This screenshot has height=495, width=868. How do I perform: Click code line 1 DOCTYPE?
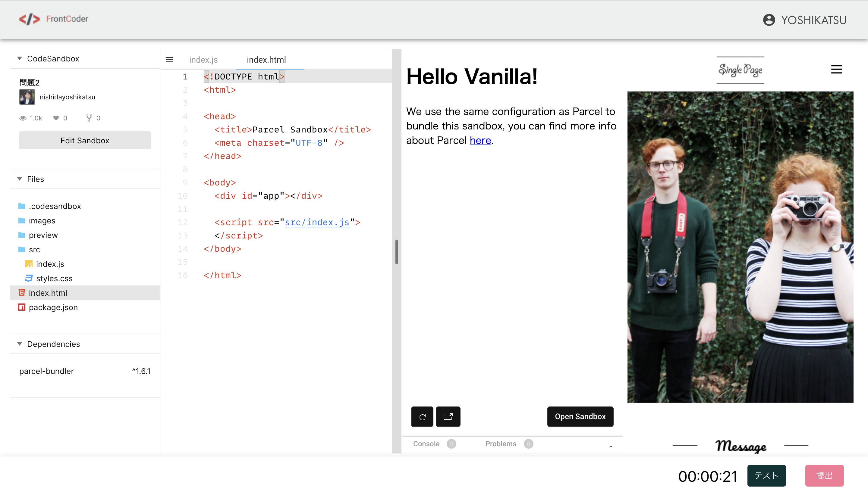[x=244, y=76]
